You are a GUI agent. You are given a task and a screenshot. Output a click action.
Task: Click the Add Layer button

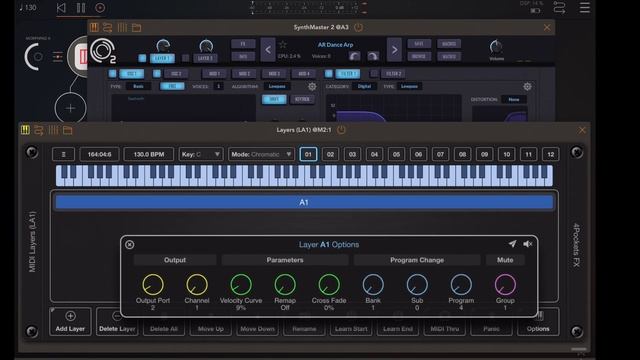pos(70,322)
